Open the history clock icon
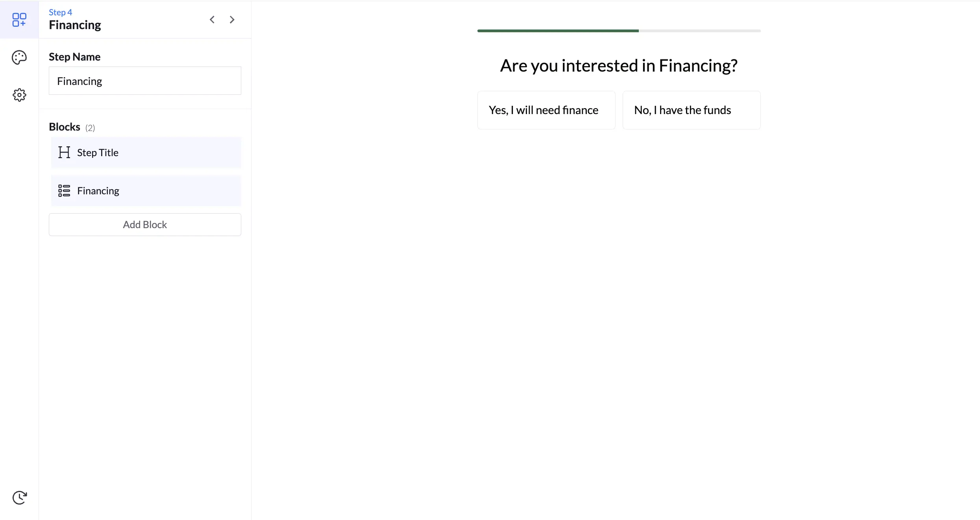Screen dimensions: 980x520 point(19,498)
